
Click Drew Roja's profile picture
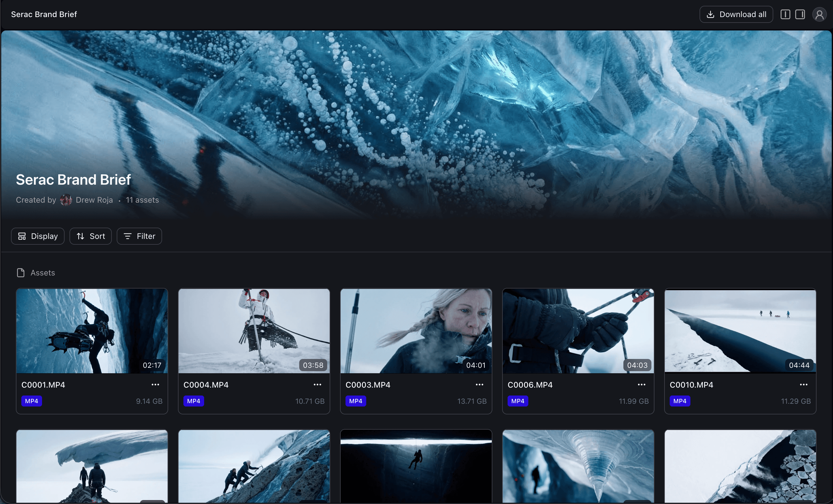pyautogui.click(x=66, y=200)
